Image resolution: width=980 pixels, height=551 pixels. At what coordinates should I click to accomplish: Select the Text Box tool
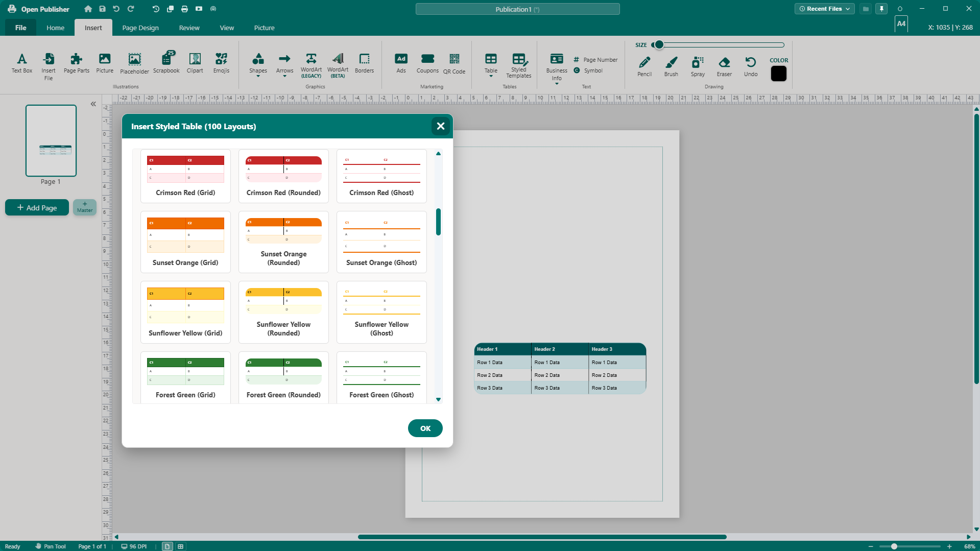(x=21, y=64)
